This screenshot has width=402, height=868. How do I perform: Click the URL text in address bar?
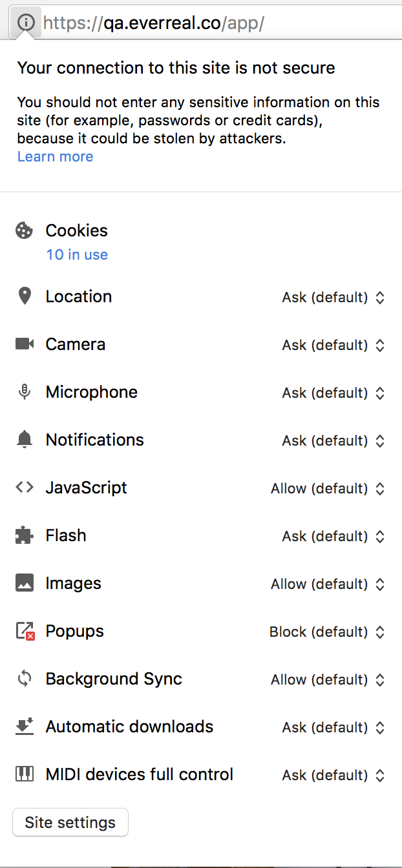154,23
